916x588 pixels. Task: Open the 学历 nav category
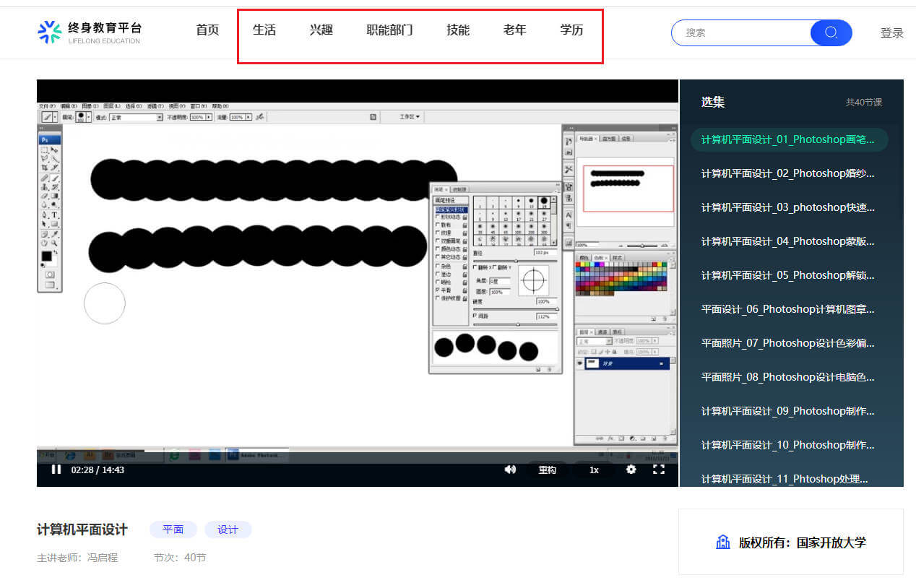[571, 30]
